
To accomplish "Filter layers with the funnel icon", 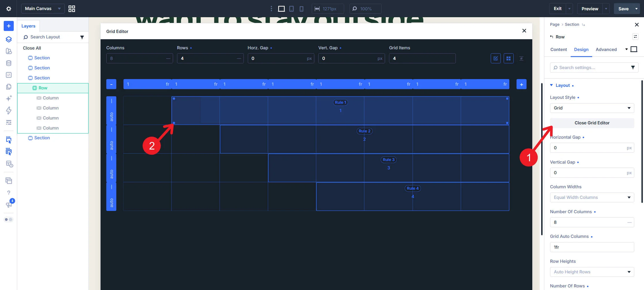I will point(82,37).
